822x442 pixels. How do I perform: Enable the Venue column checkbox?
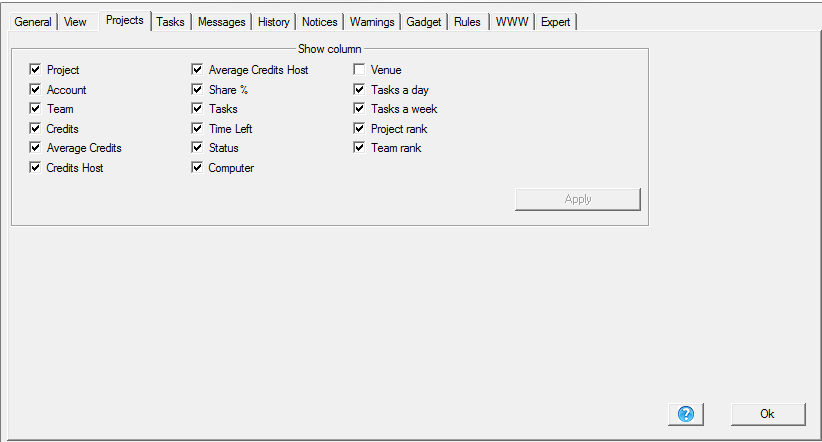(359, 69)
